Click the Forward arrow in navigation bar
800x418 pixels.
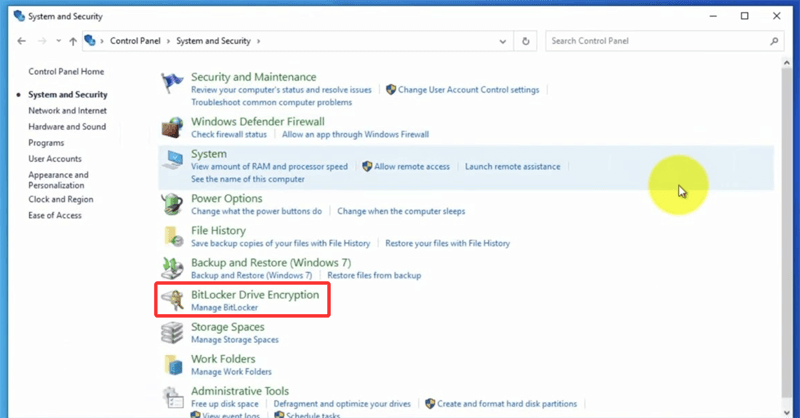tap(42, 41)
